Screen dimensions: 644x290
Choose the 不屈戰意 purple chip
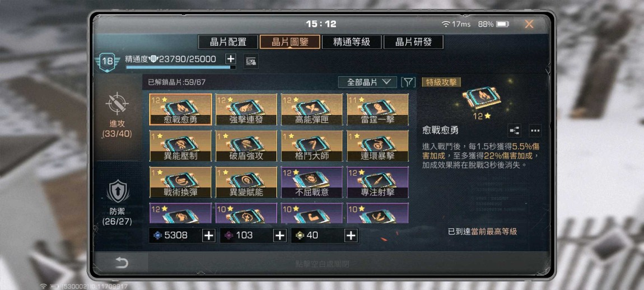point(312,183)
